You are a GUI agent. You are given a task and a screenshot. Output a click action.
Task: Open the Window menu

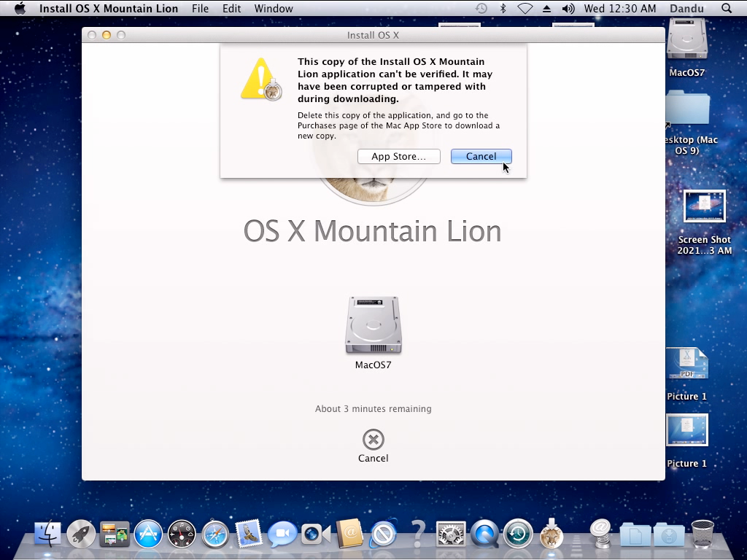tap(274, 9)
